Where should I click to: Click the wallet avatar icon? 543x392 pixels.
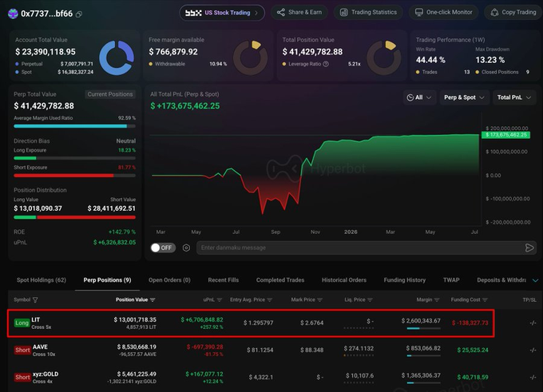point(13,14)
